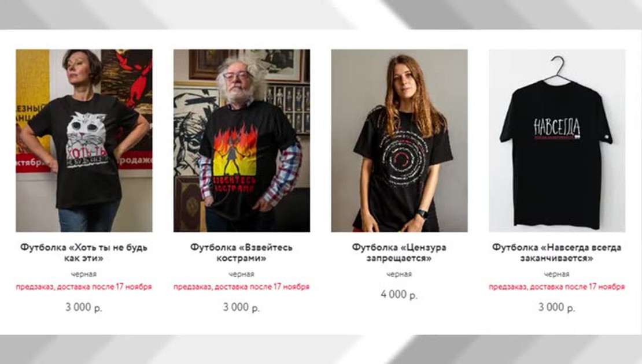This screenshot has height=364, width=642.
Task: Open the cat t-shirt product photo
Action: 84,140
